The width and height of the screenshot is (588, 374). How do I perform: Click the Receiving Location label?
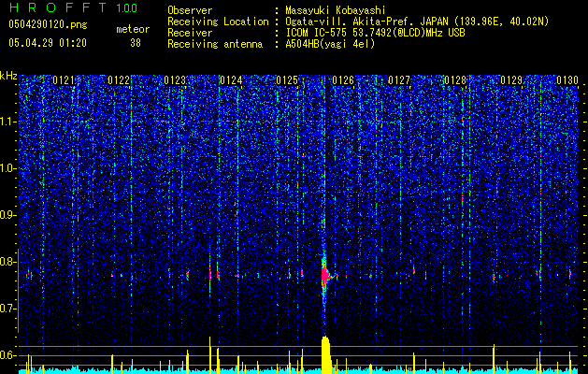[218, 22]
